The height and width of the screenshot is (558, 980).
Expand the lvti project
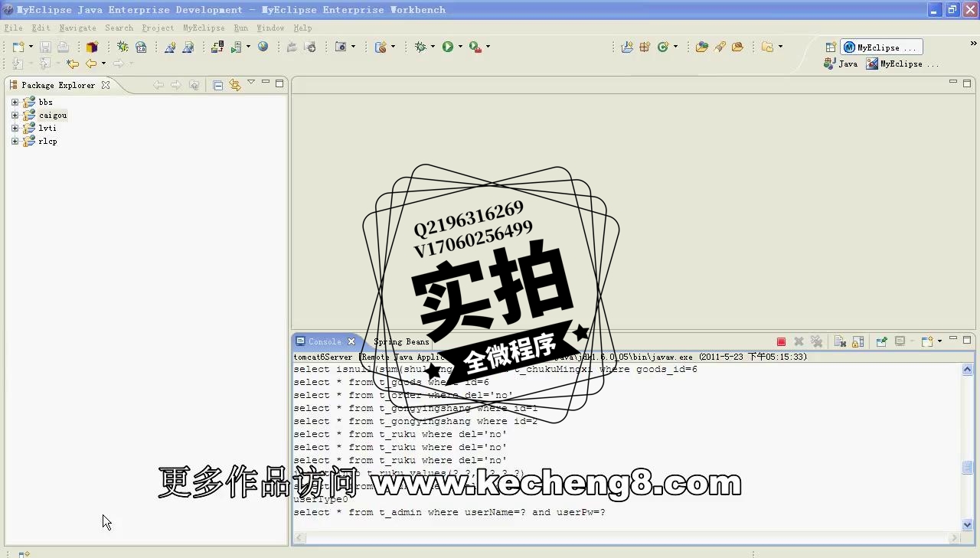(15, 128)
